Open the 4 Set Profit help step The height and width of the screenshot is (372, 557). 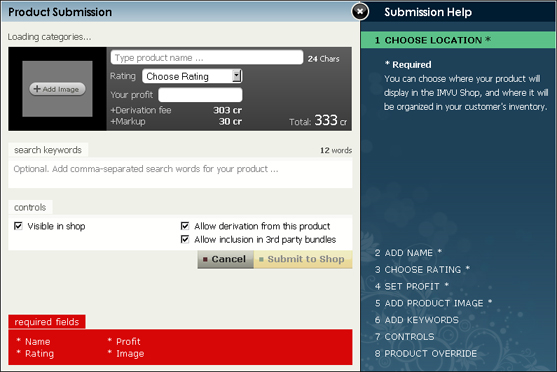coord(411,286)
